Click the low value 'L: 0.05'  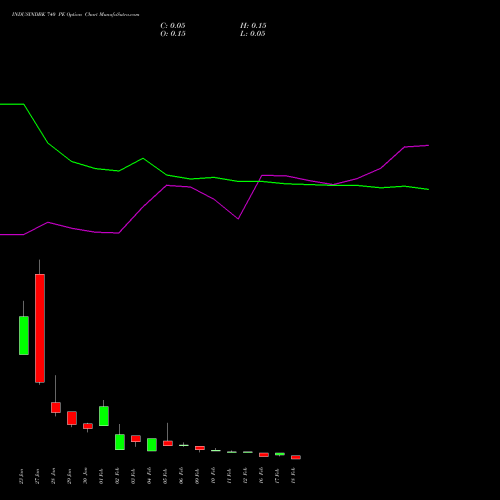(253, 34)
